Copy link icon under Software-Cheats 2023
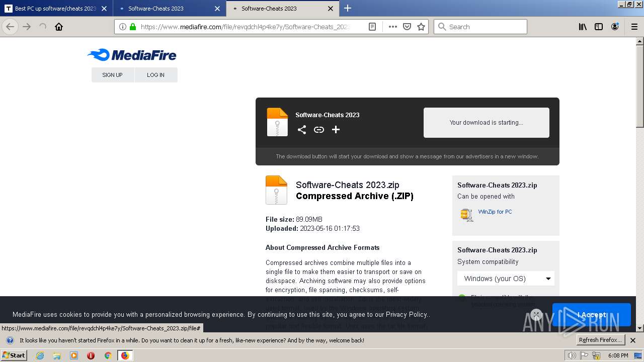Screen dimensions: 644x362 tap(319, 130)
